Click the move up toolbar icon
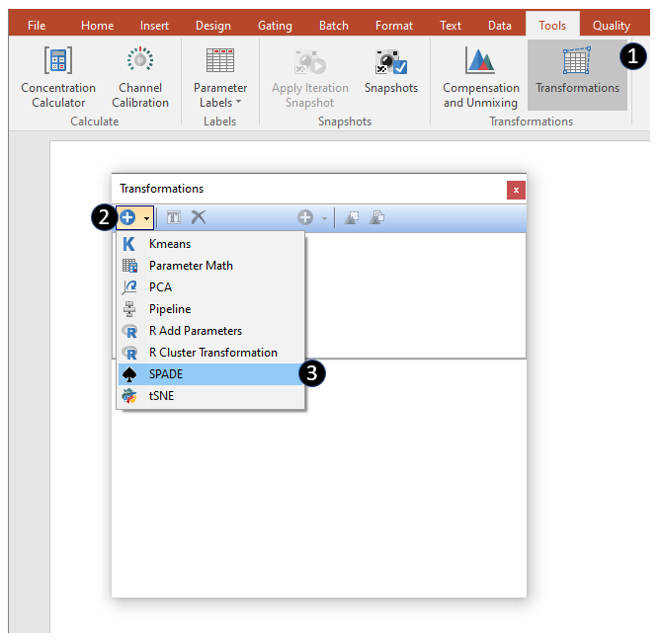The height and width of the screenshot is (644, 661). tap(352, 217)
